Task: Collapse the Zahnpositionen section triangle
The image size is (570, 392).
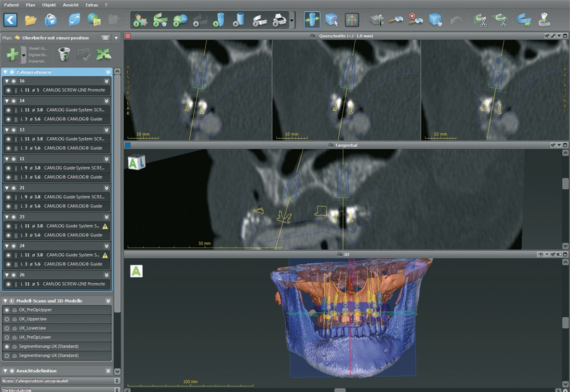Action: coord(5,72)
